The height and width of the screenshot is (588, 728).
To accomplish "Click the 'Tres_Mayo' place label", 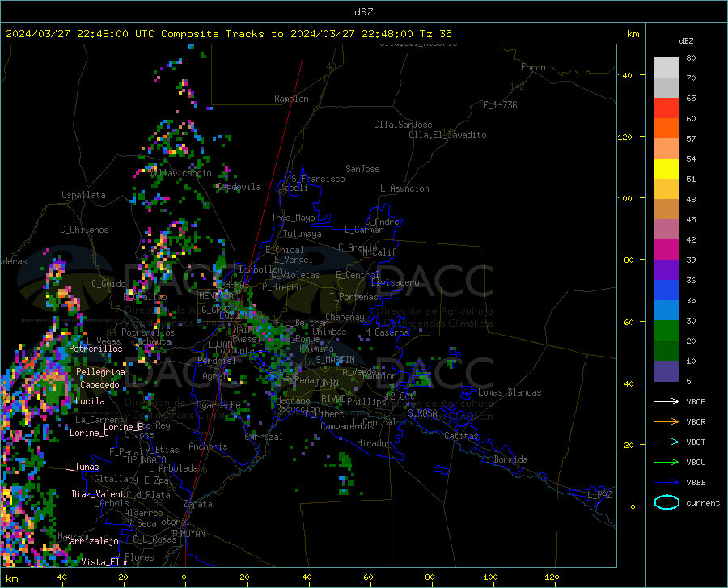I will pos(293,218).
